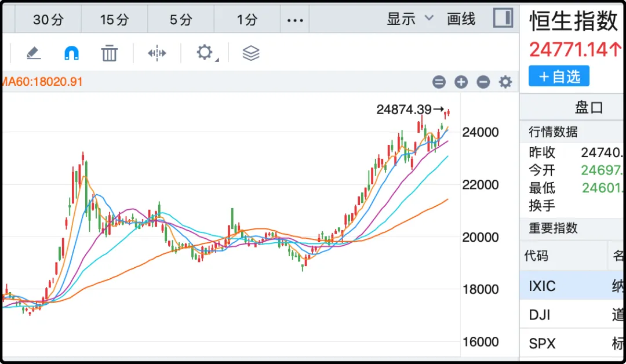Click the equals icon on the indicator bar
The image size is (626, 364).
(439, 82)
